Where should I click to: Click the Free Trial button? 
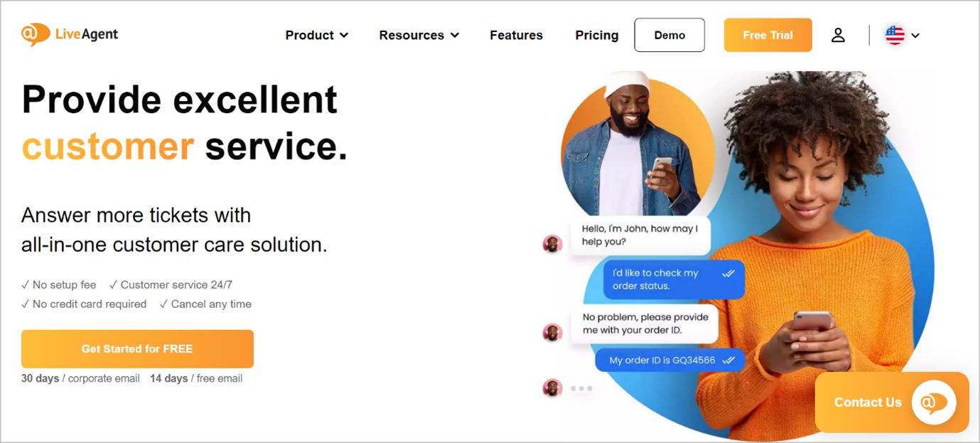pos(768,35)
